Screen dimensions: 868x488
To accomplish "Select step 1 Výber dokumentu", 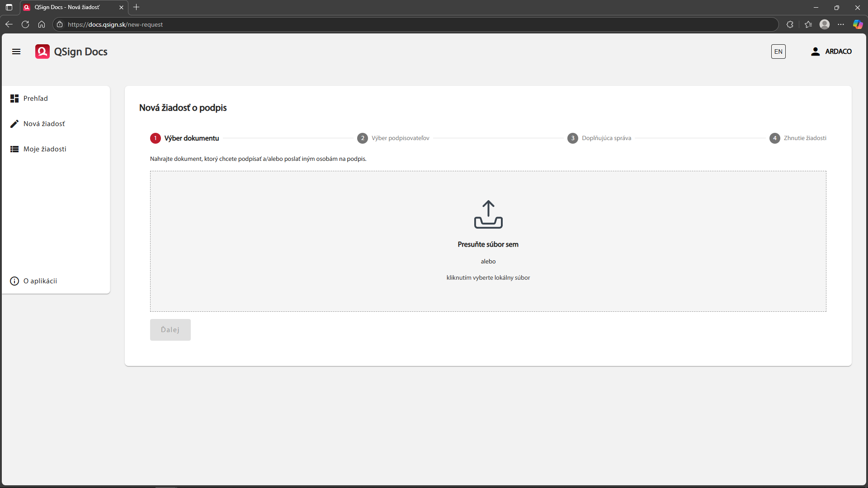I will (184, 138).
